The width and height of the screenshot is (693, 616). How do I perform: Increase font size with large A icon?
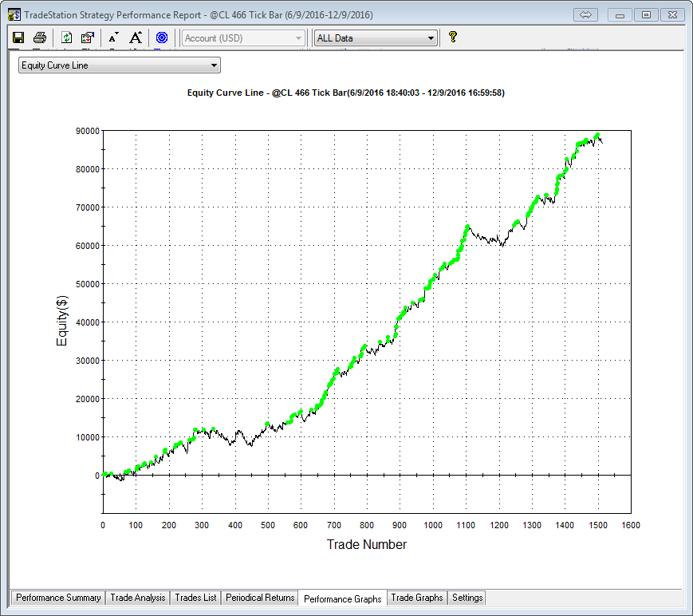pyautogui.click(x=136, y=38)
